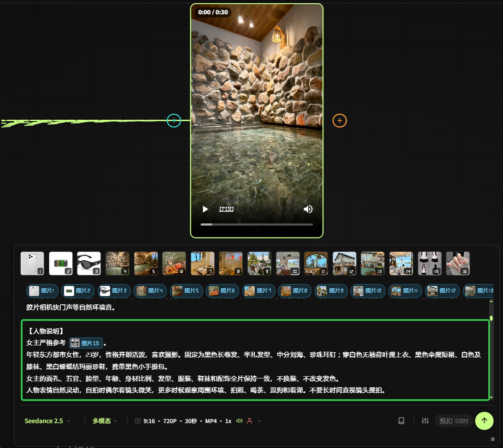The height and width of the screenshot is (448, 503).
Task: Click the 图片8 reference tag
Action: point(295,291)
